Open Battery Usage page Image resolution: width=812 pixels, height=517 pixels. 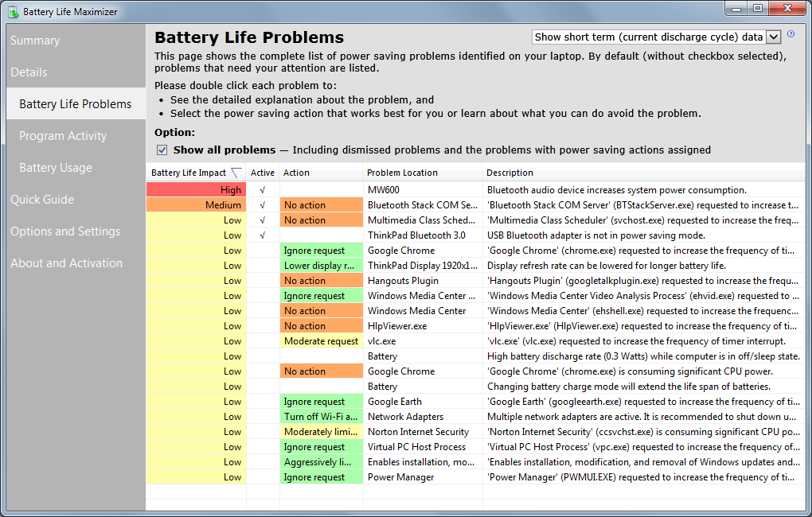coord(56,168)
